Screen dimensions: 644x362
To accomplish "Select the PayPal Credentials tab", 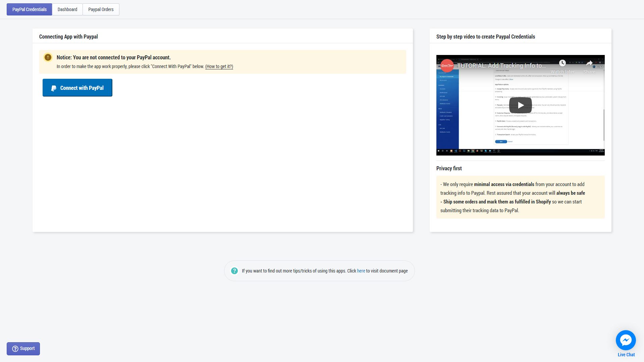I will [30, 9].
